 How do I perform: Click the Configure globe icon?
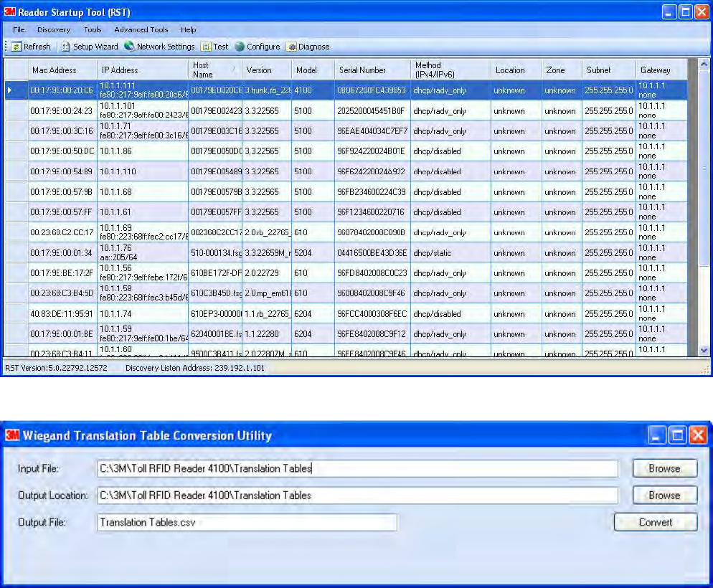(240, 47)
